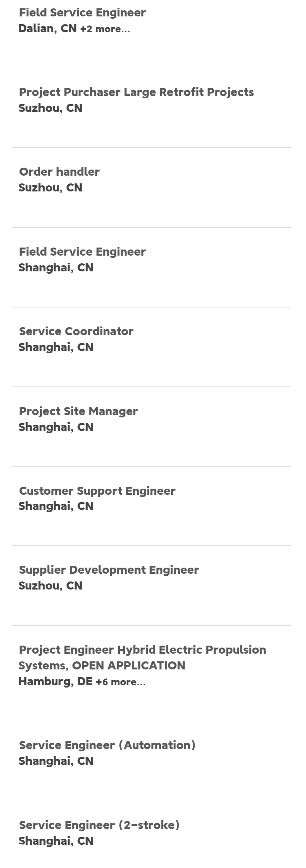This screenshot has height=868, width=306.
Task: Open the Order handler job posting
Action: [59, 171]
